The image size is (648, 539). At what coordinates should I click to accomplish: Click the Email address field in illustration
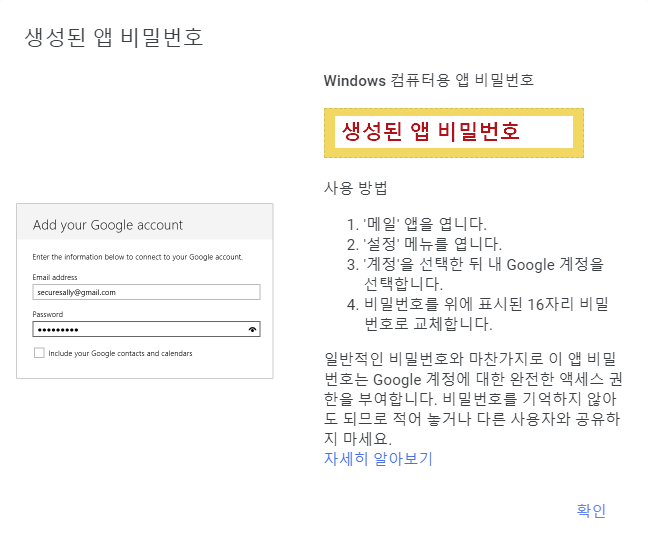146,292
